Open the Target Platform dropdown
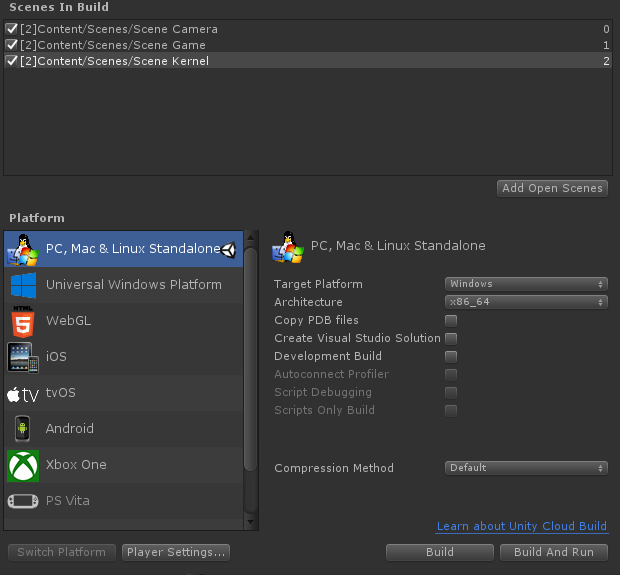 point(526,284)
